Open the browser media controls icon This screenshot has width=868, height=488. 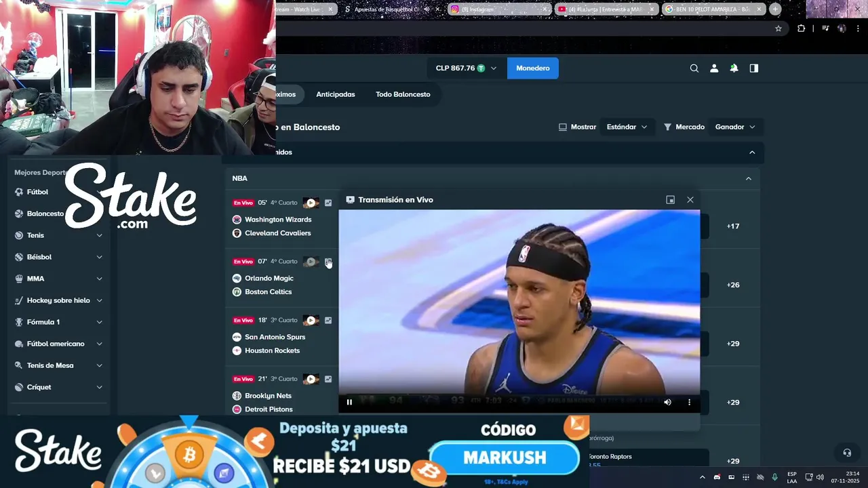[825, 28]
